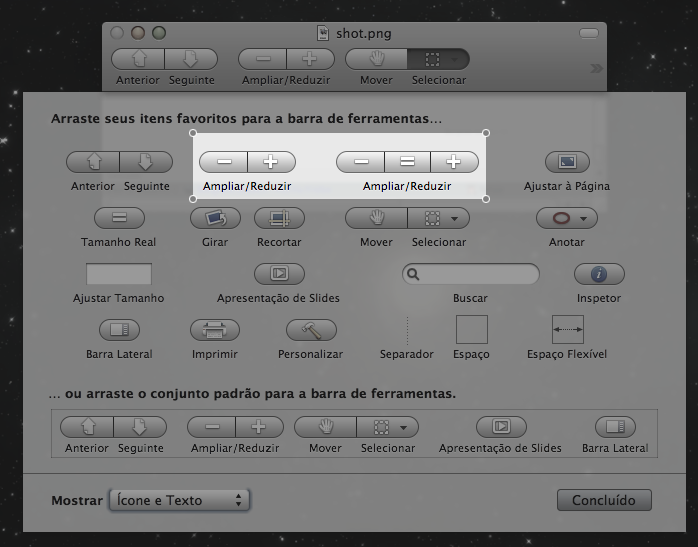Open Selecionar dropdown arrow in favorites palette
698x547 pixels.
tap(454, 219)
